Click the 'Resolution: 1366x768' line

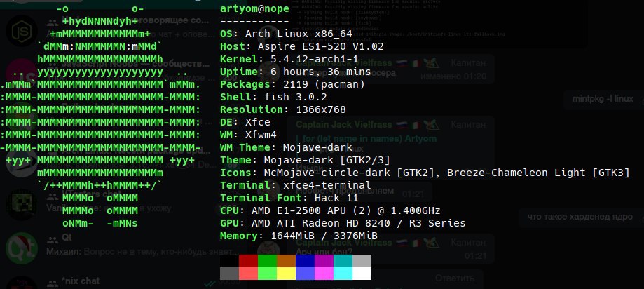[x=283, y=109]
